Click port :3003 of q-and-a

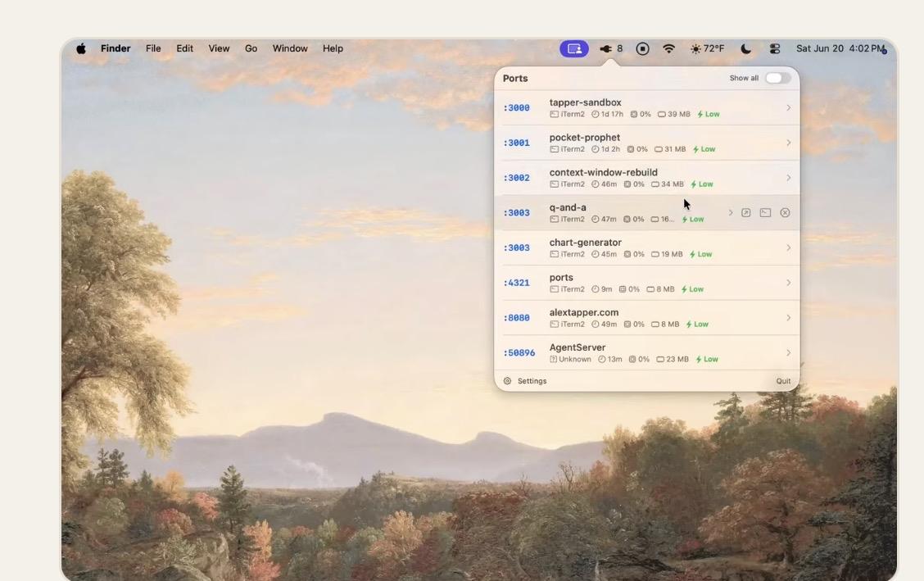(516, 213)
